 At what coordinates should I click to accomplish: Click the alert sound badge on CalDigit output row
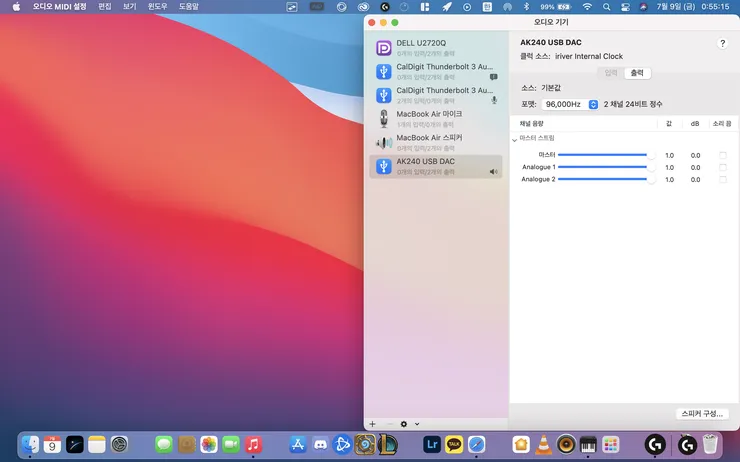(494, 77)
